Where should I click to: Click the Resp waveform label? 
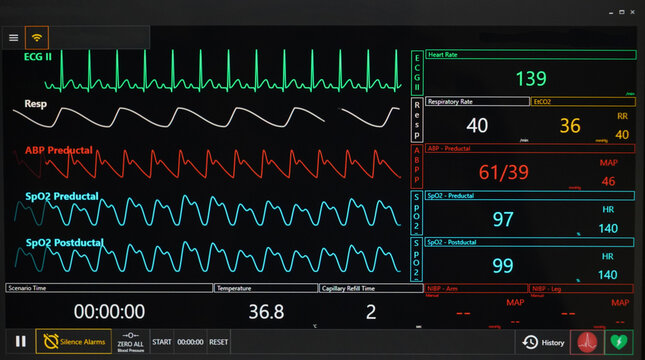coord(35,104)
